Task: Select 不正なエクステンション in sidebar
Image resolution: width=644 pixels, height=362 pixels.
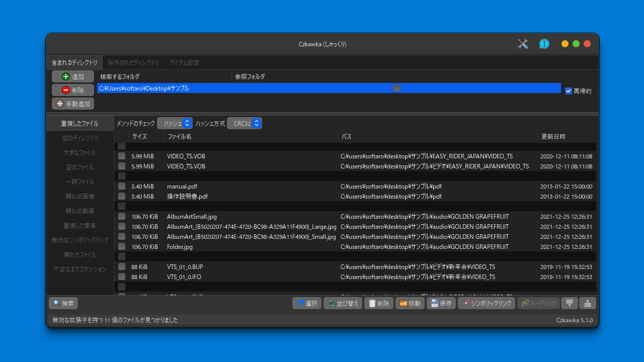Action: pos(80,269)
